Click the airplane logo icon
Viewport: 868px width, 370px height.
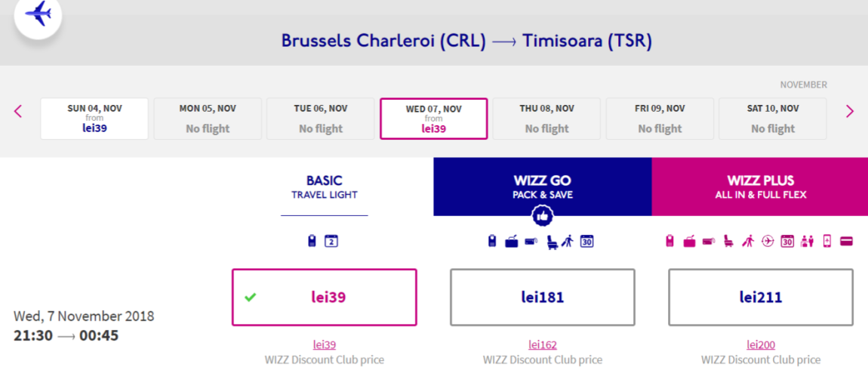click(x=38, y=14)
